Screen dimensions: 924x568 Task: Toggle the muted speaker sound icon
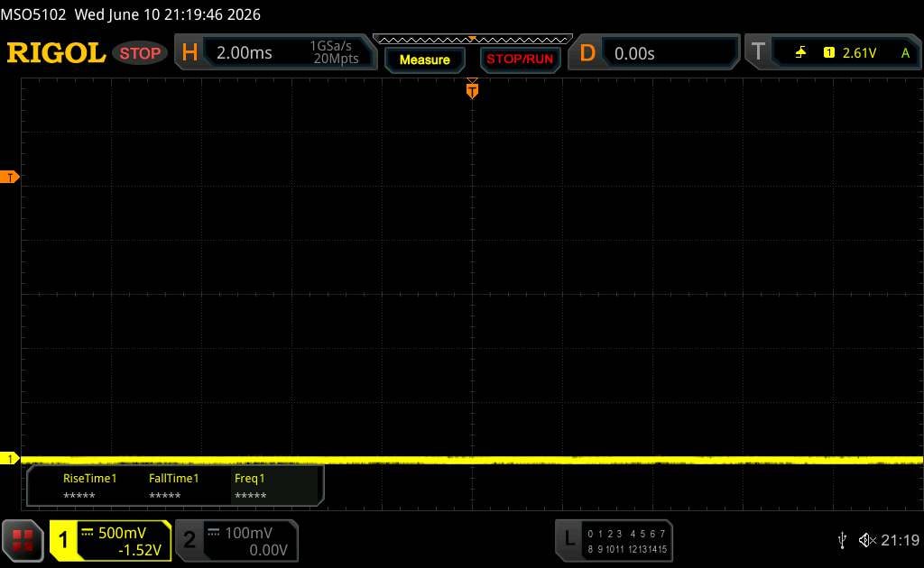(x=867, y=540)
